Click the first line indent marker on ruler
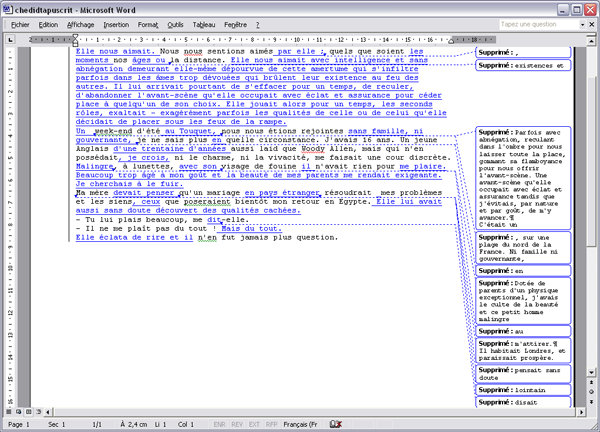Image resolution: width=600 pixels, height=432 pixels. pos(75,37)
